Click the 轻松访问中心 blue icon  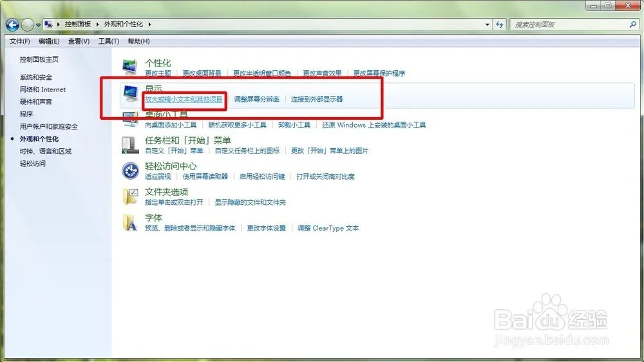[x=131, y=171]
